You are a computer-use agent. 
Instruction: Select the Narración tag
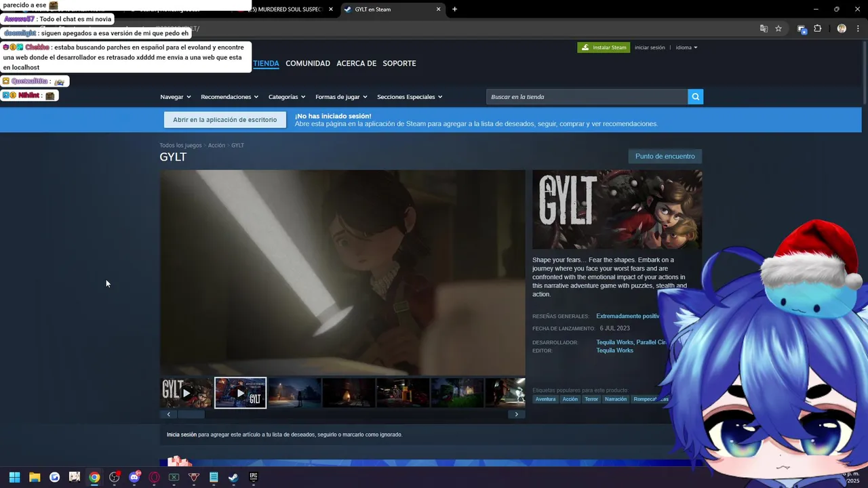tap(616, 399)
